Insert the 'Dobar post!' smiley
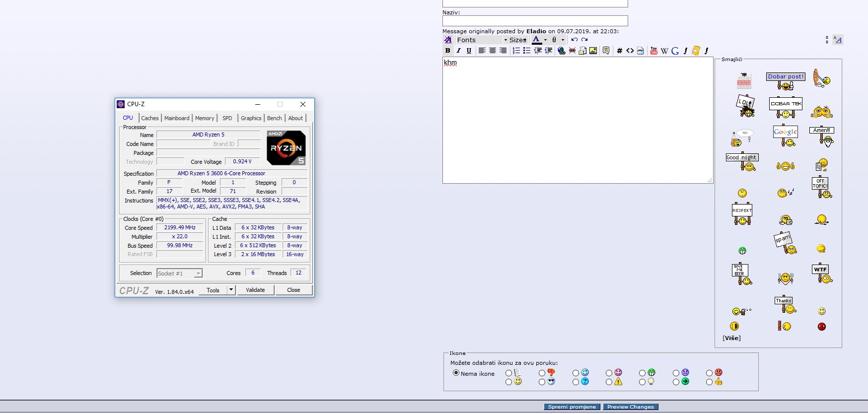The image size is (868, 414). (x=786, y=81)
